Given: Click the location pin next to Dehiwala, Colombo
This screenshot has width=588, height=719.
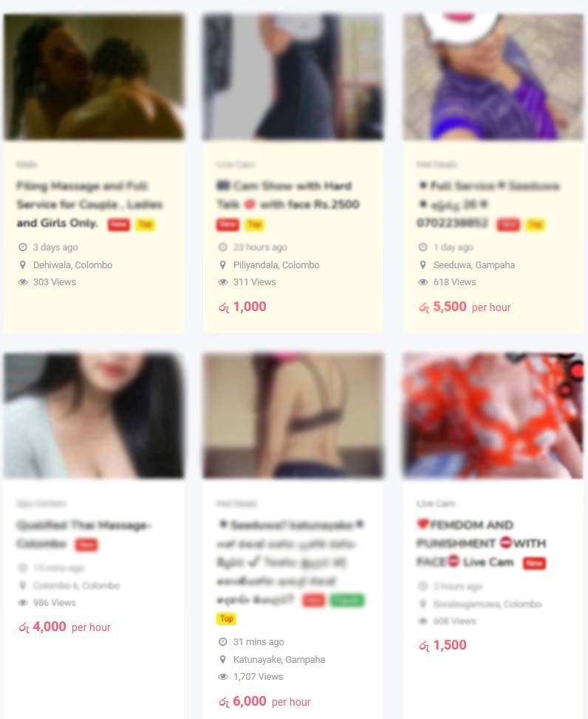Looking at the screenshot, I should pos(22,265).
